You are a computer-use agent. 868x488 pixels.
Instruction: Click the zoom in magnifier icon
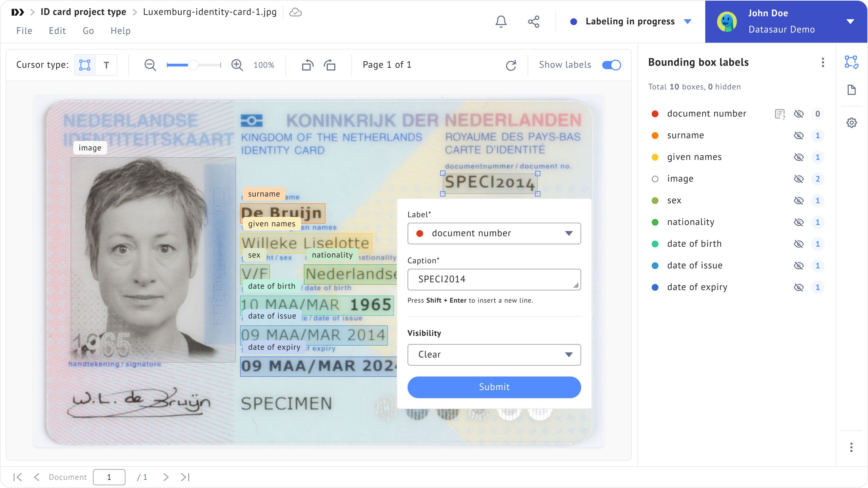coord(237,65)
